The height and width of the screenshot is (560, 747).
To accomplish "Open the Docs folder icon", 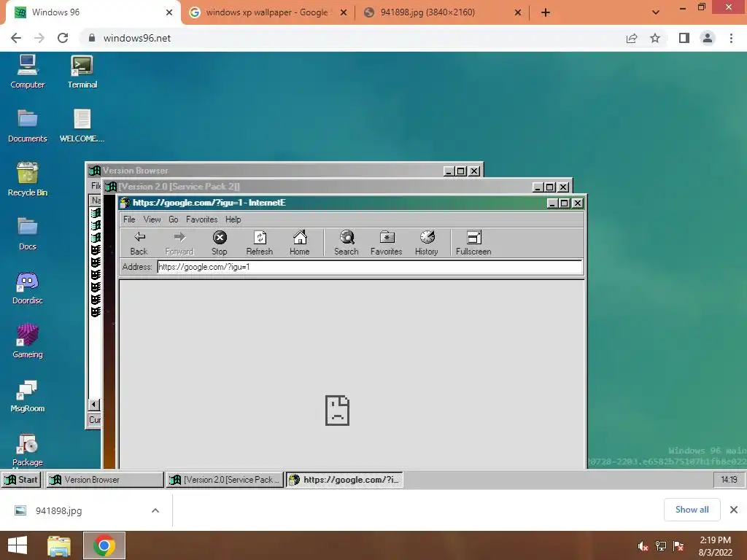I will [x=27, y=233].
